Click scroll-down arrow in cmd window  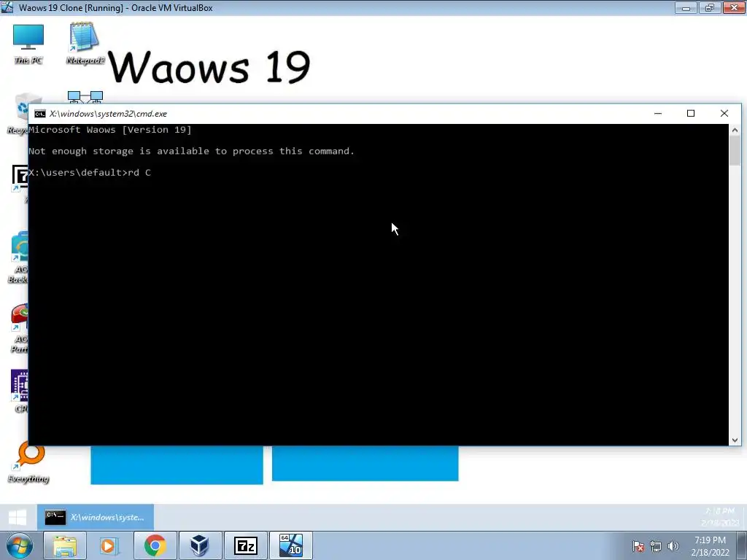(x=735, y=440)
